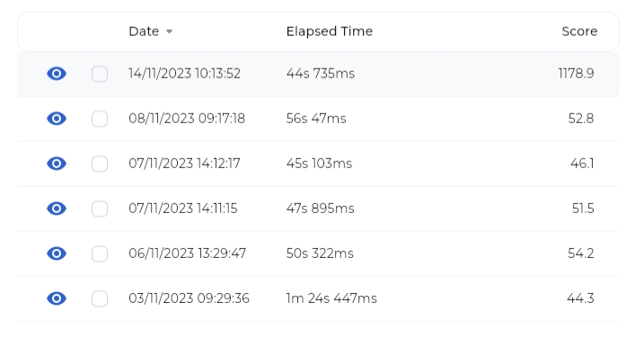View the 08/11/2023 09:17:18 result

(x=57, y=119)
